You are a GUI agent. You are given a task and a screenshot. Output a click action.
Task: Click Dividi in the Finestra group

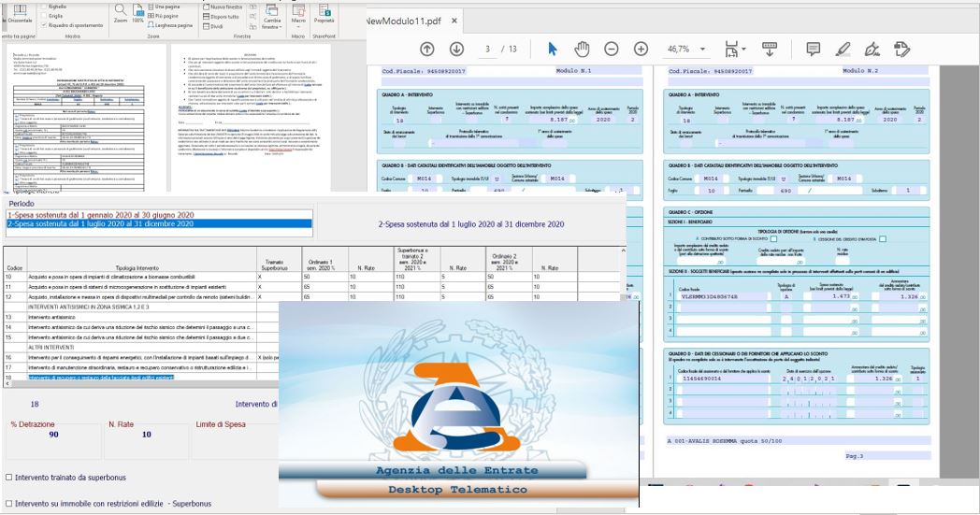(213, 27)
